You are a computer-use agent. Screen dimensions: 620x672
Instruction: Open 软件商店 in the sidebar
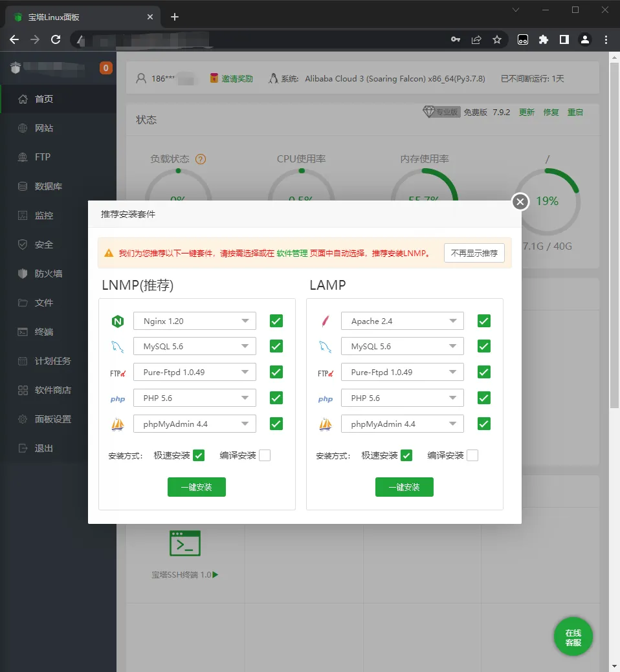click(x=58, y=390)
